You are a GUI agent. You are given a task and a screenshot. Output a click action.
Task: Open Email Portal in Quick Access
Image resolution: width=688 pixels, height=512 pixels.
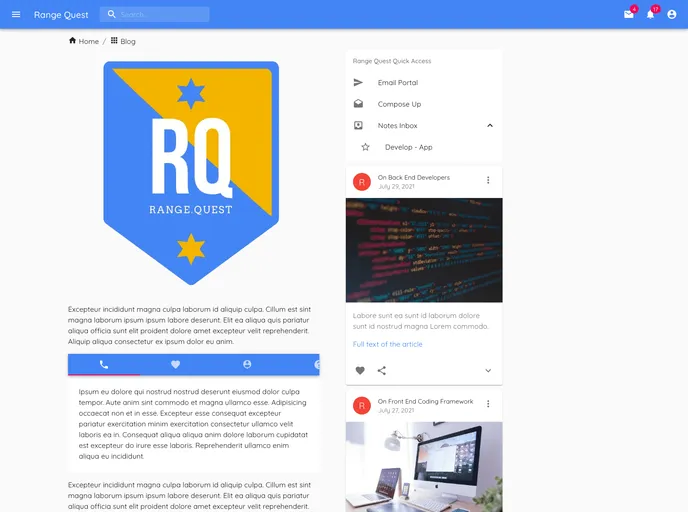398,82
